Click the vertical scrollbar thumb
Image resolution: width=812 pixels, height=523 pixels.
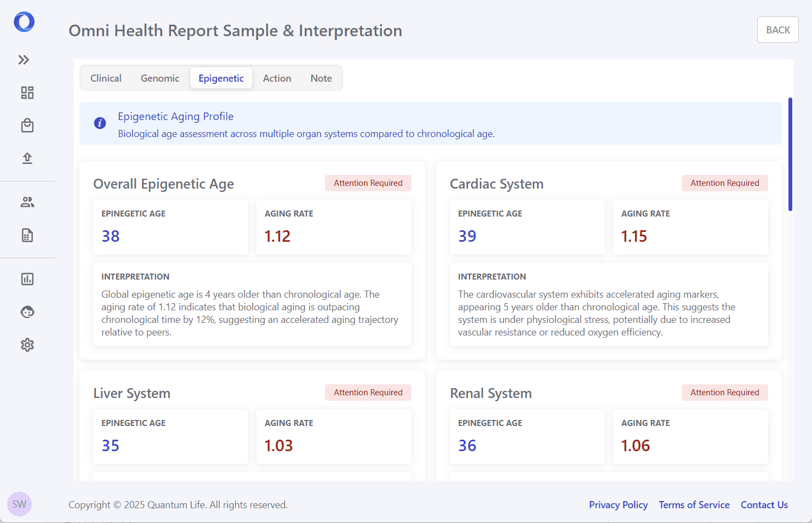pos(790,154)
